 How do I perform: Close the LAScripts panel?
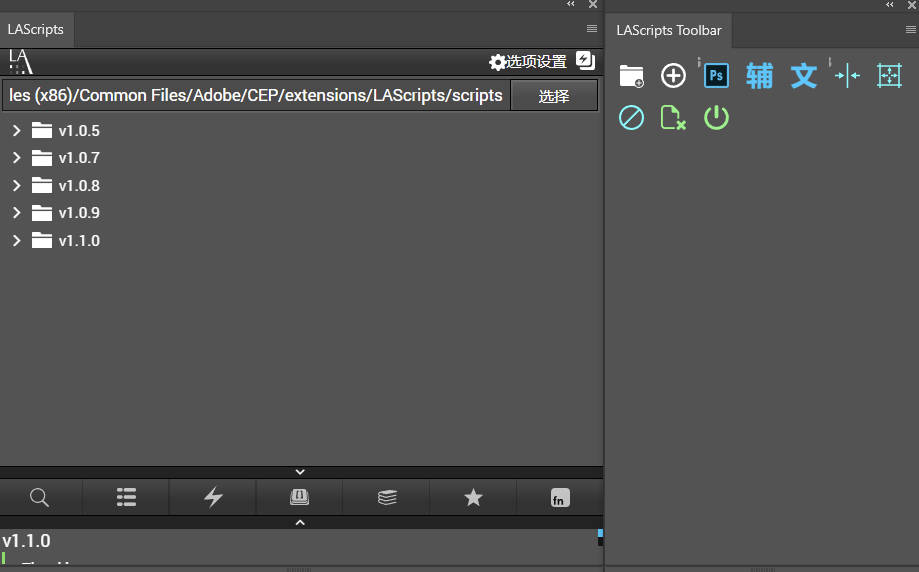(593, 4)
